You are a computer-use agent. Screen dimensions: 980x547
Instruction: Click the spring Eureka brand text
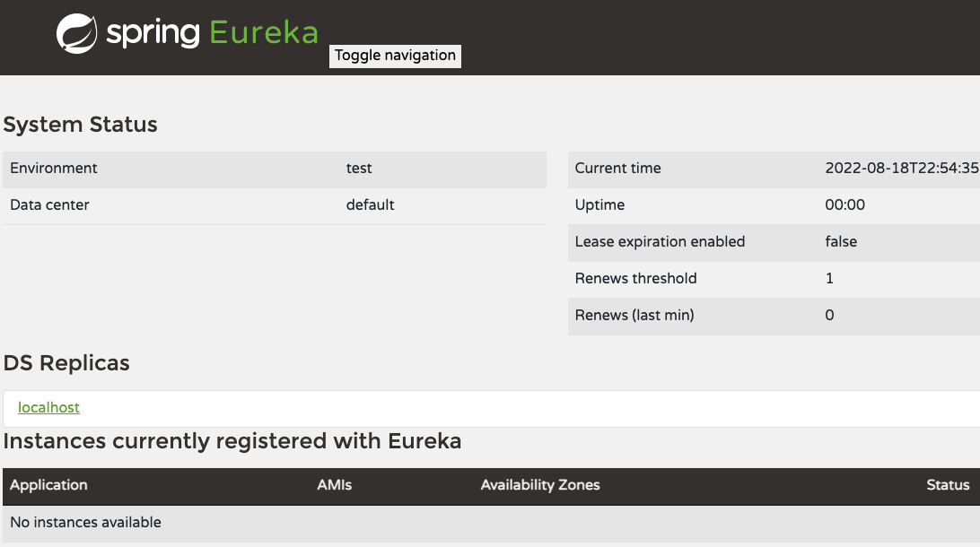pyautogui.click(x=212, y=33)
